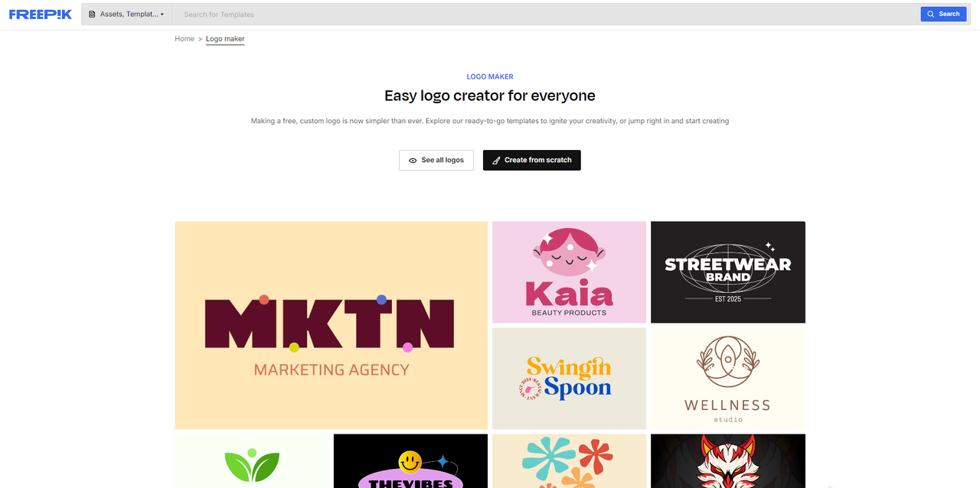
Task: Click the blue Search button
Action: pyautogui.click(x=943, y=13)
